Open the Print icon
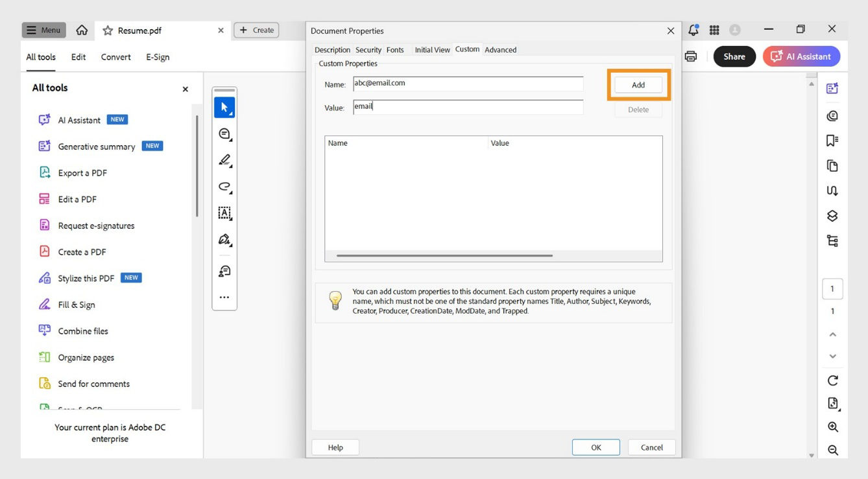The width and height of the screenshot is (868, 479). pyautogui.click(x=690, y=56)
